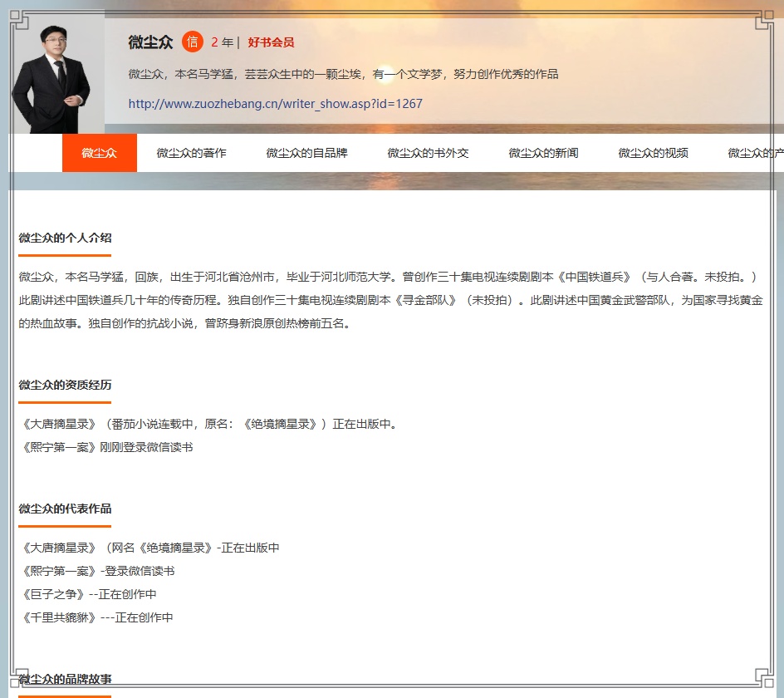Click the orange 信 verification badge
Screen dimensions: 784x698
[x=193, y=42]
